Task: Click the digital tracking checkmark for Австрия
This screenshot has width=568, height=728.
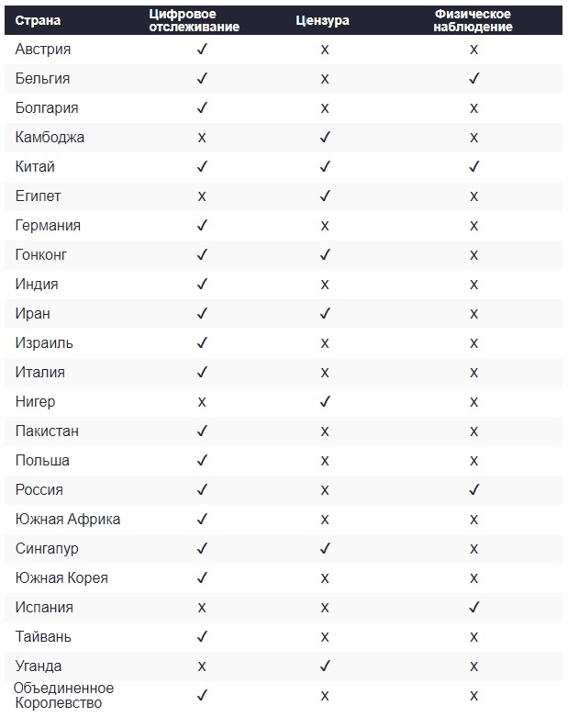Action: (x=202, y=50)
